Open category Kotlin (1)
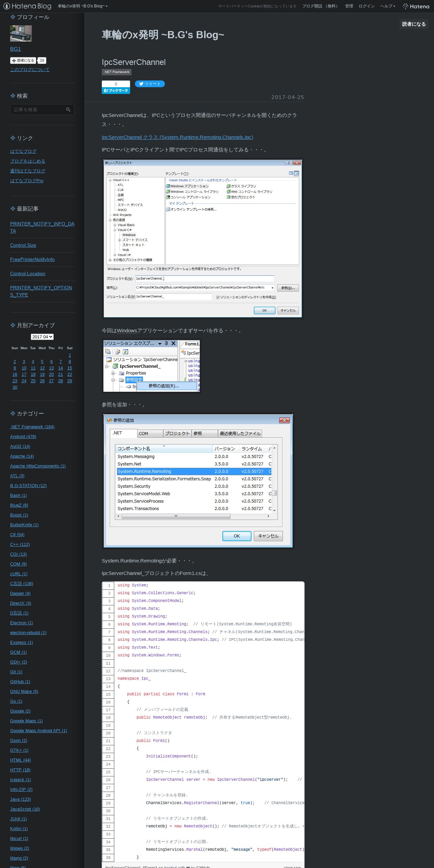The image size is (434, 868). pos(19,828)
